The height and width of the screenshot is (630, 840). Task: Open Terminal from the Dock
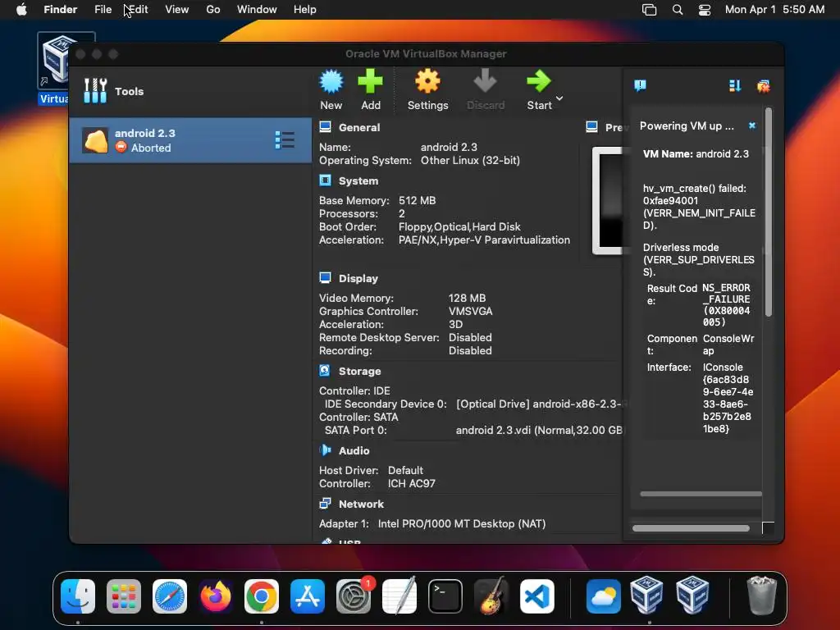(445, 596)
